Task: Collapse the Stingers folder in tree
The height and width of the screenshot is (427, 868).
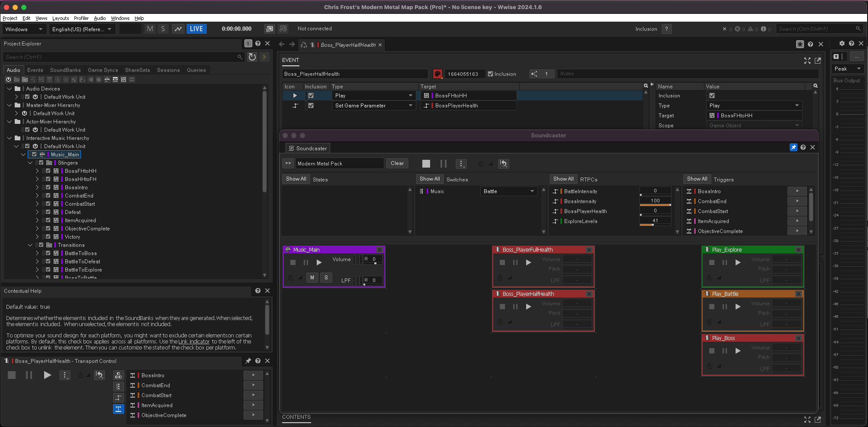Action: [x=30, y=163]
